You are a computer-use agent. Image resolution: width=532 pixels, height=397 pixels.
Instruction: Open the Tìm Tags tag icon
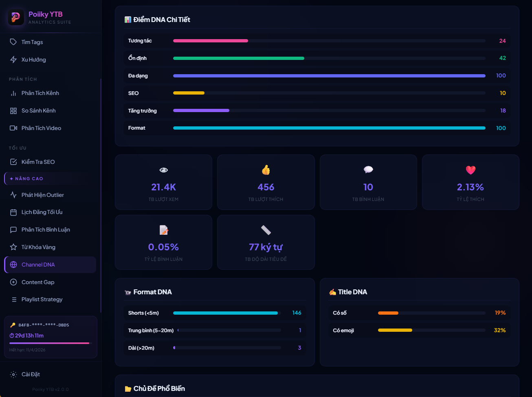pyautogui.click(x=13, y=42)
